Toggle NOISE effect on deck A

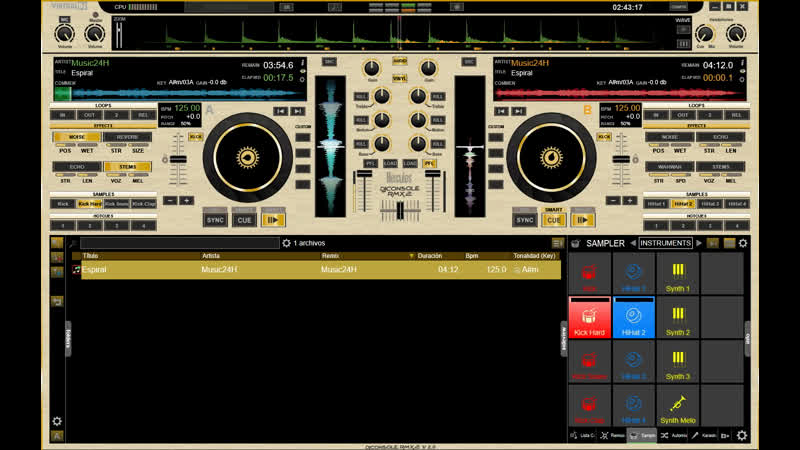[77, 137]
